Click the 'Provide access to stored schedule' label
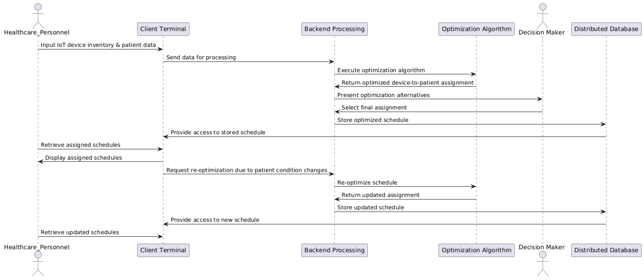This screenshot has height=280, width=644. [x=218, y=132]
